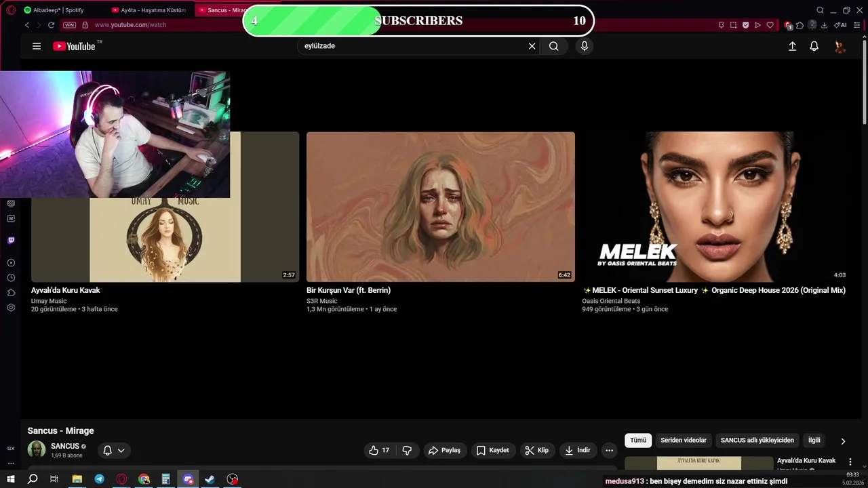This screenshot has width=868, height=488.
Task: Click the SANCUS channel name
Action: point(65,446)
